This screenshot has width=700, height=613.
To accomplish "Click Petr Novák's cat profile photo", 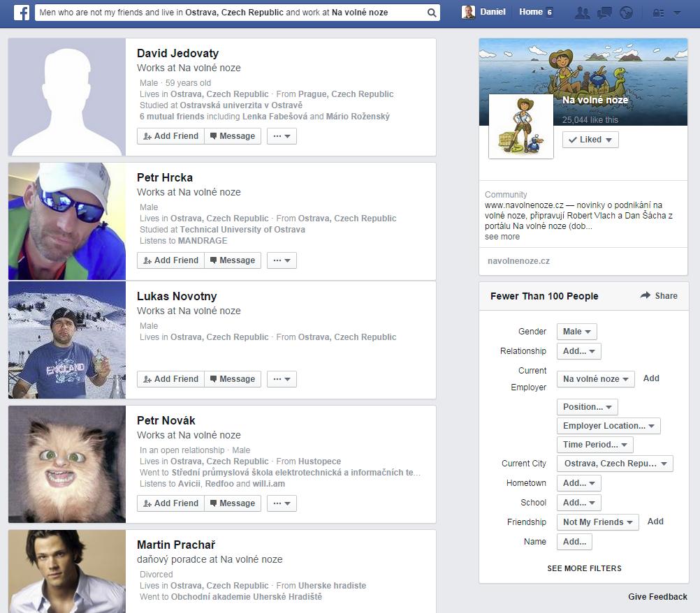I will [x=67, y=464].
